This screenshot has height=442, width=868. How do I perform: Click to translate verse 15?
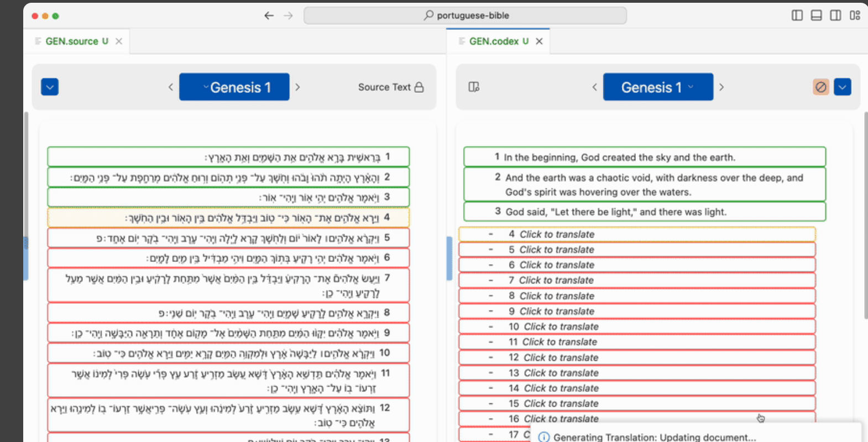[x=637, y=403]
